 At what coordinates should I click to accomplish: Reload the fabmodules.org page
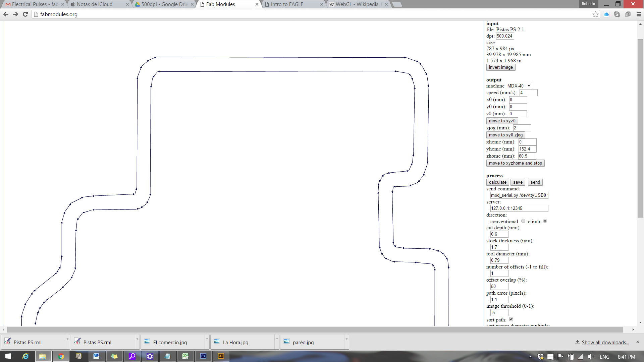coord(25,14)
